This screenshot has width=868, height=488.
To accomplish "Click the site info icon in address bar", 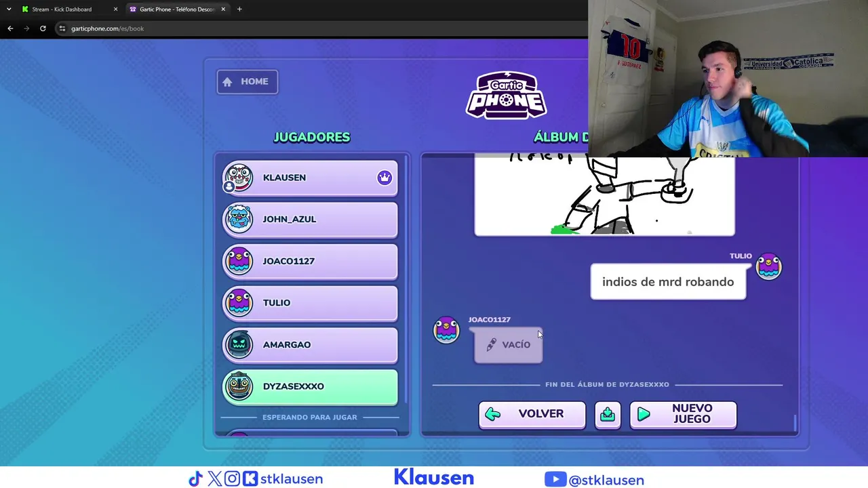I will (62, 28).
